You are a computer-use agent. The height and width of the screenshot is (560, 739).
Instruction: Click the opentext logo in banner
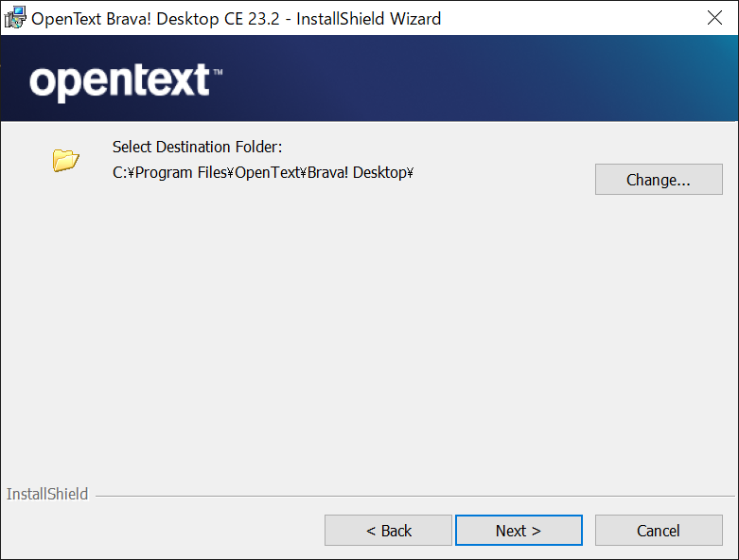click(125, 81)
